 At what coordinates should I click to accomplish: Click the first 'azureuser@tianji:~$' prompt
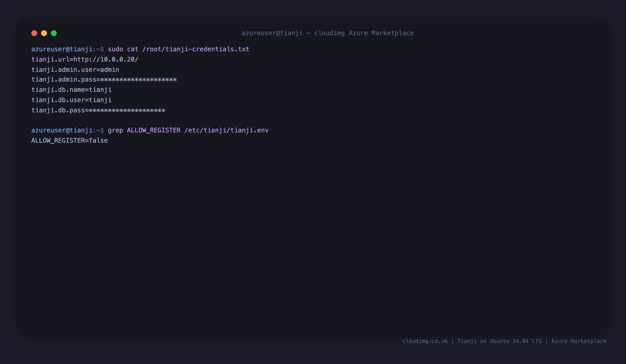(67, 49)
